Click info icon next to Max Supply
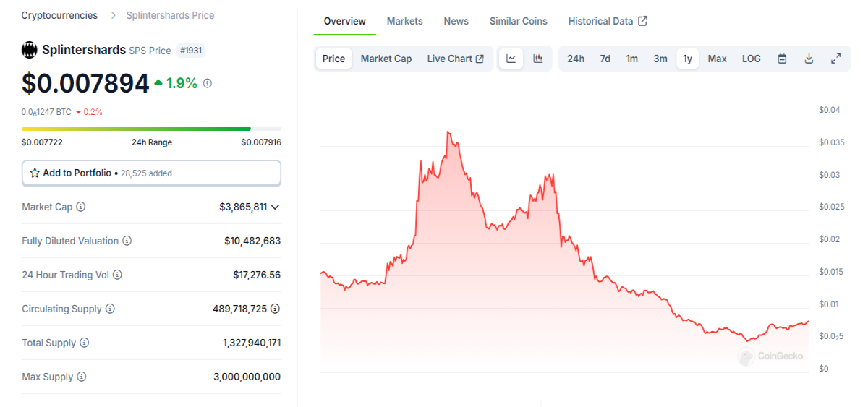Screen dimensions: 868x407 [82, 377]
